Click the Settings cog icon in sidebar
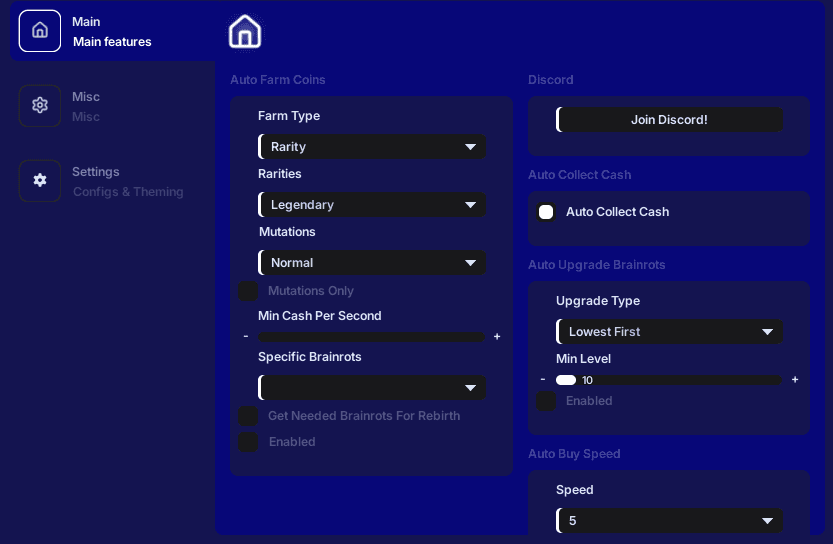 tap(40, 181)
